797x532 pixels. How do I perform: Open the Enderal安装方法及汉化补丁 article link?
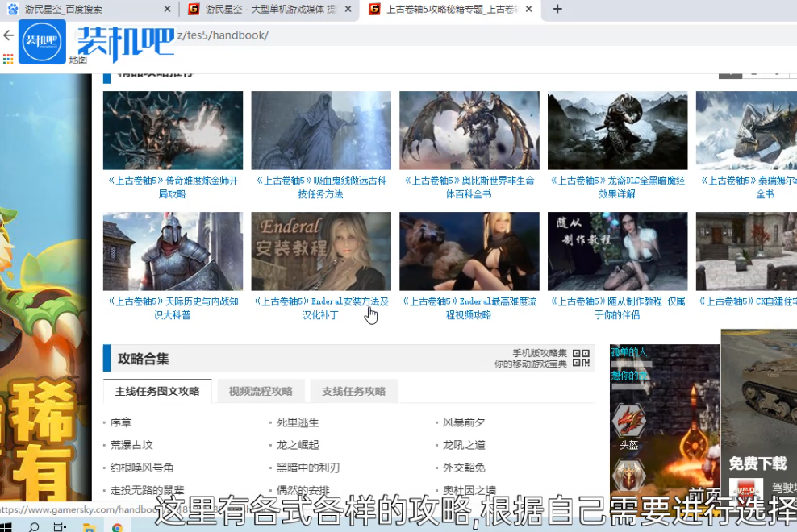click(x=321, y=308)
